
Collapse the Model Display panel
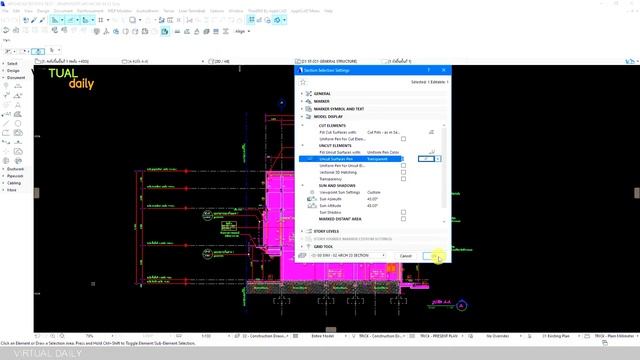click(302, 117)
